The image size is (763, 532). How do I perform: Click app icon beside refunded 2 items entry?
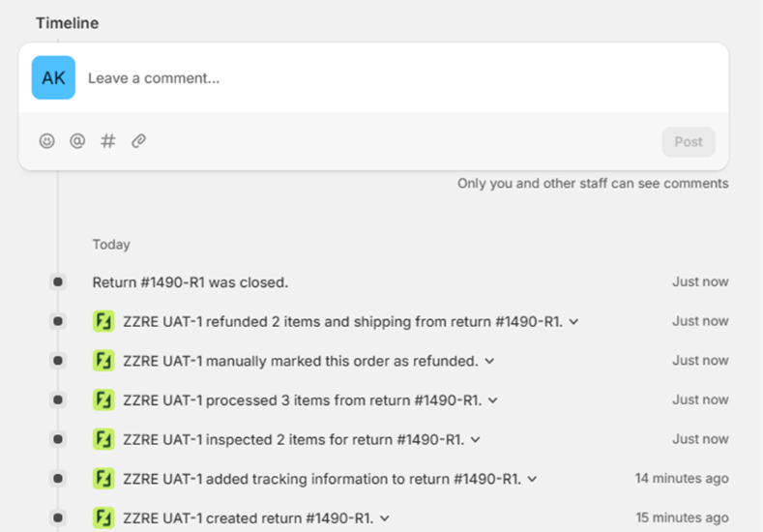103,321
